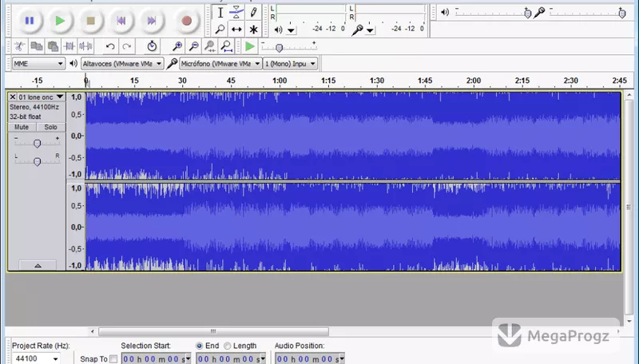Image resolution: width=639 pixels, height=364 pixels.
Task: Stop playback with the Stop button
Action: (x=90, y=21)
